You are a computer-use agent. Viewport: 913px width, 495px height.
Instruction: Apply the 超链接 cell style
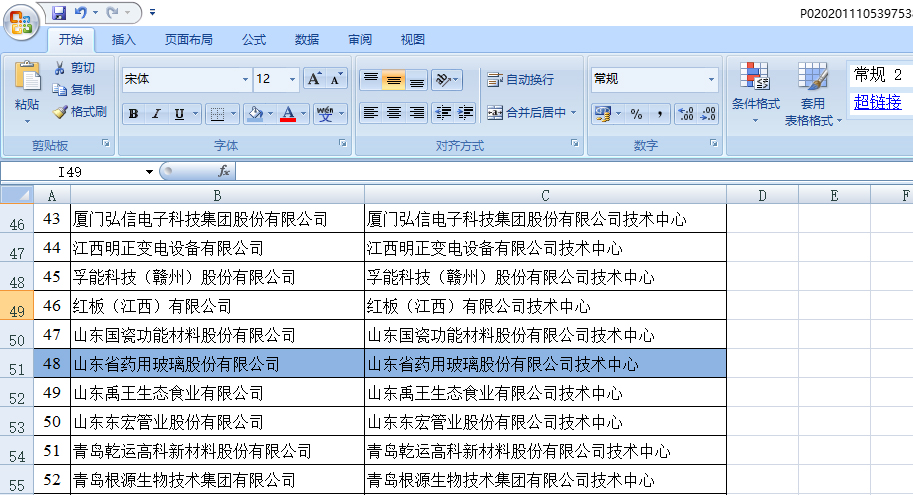coord(877,102)
